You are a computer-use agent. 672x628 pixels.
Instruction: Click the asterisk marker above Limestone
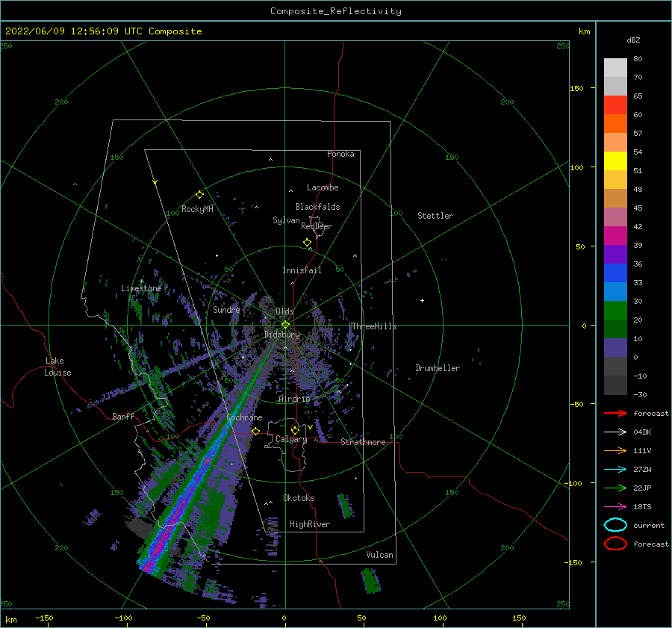[141, 282]
